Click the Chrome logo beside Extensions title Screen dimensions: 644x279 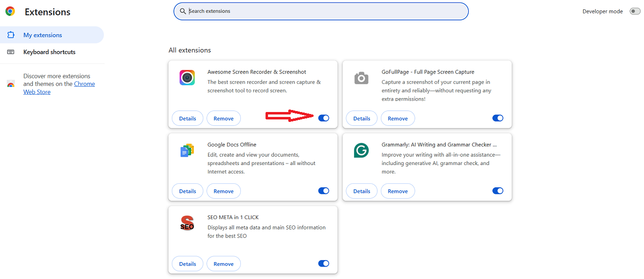(10, 11)
